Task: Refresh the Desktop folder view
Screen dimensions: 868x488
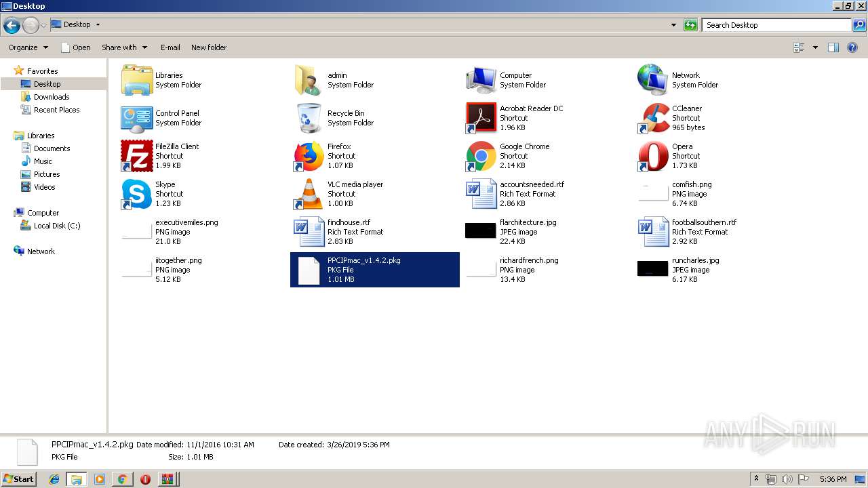Action: (x=690, y=25)
